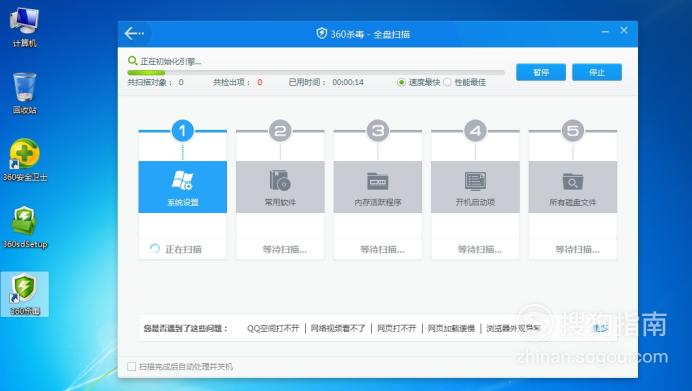
Task: Enable auto-shutdown after scan checkbox
Action: (132, 366)
